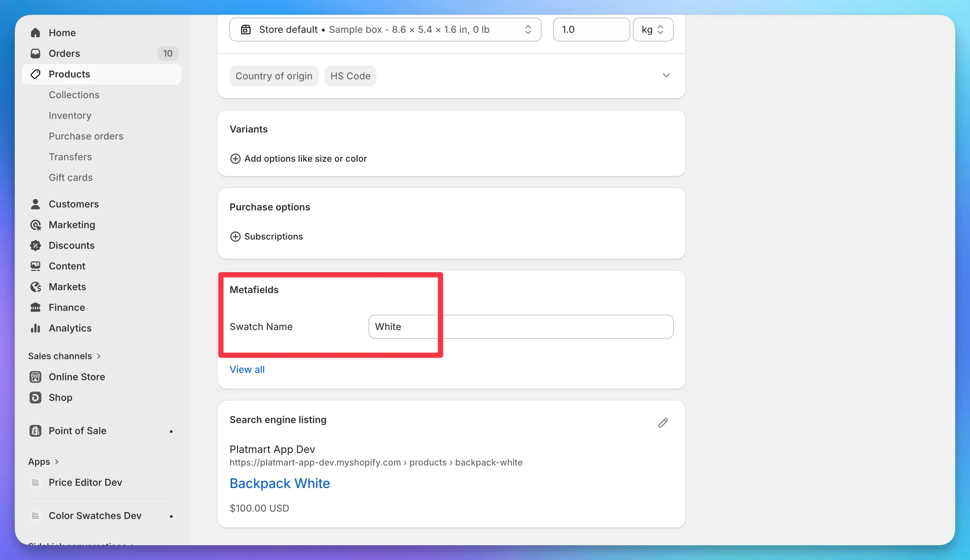970x560 pixels.
Task: Go to Purchase orders page
Action: tap(86, 136)
